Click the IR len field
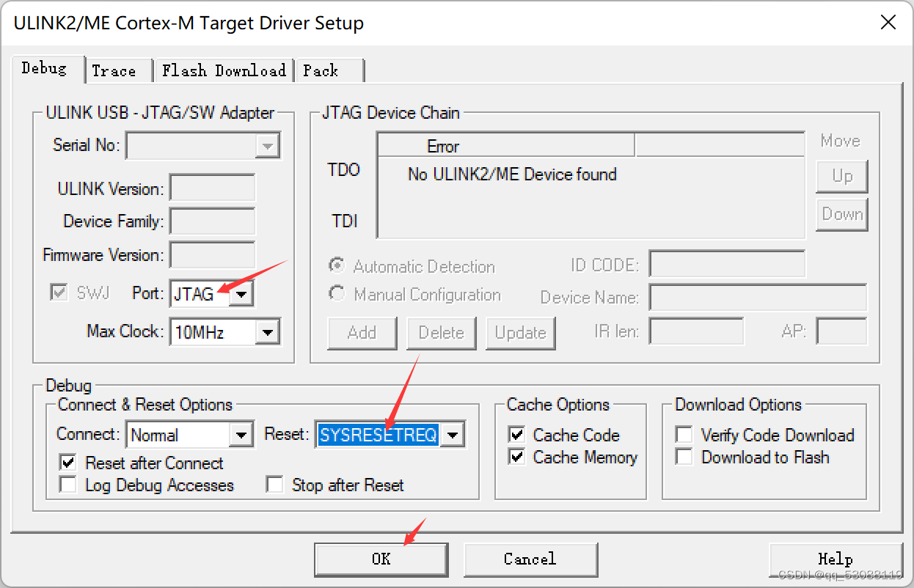The image size is (914, 588). pyautogui.click(x=697, y=331)
